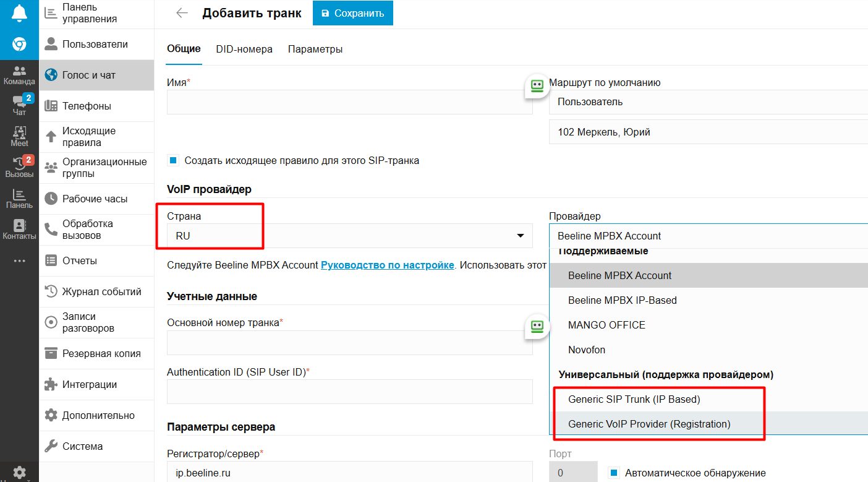Open Интеграции menu item
The height and width of the screenshot is (482, 868).
96,384
